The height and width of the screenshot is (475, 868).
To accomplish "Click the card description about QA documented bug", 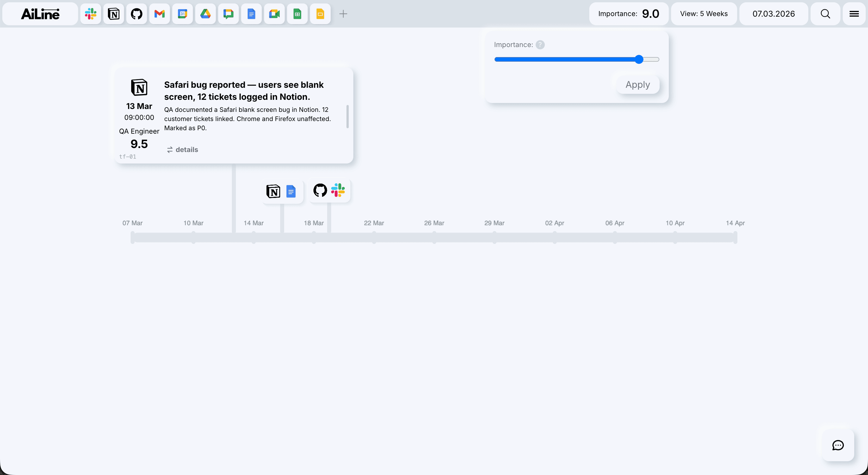I will [x=248, y=119].
